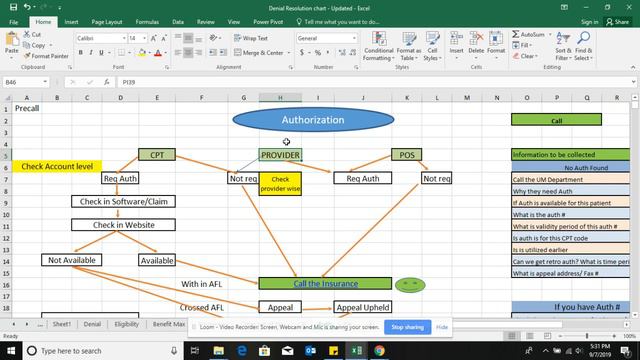Click Stop sharing button
This screenshot has width=640, height=360.
click(x=407, y=327)
